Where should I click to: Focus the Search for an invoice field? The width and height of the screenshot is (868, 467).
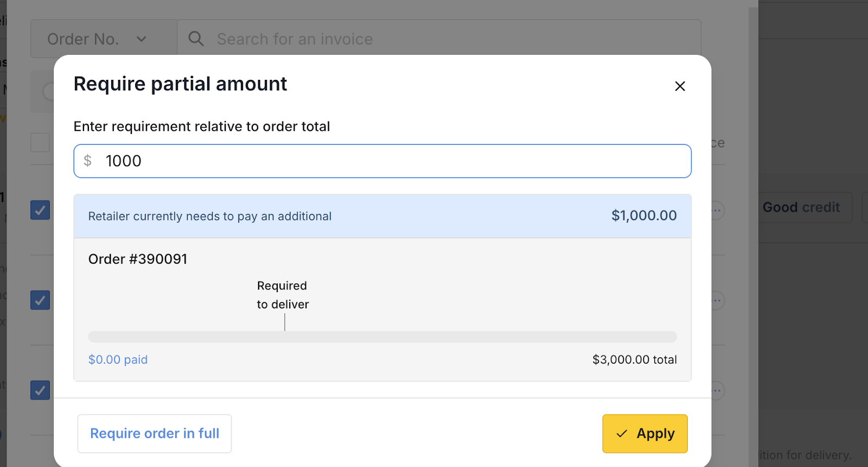point(434,39)
